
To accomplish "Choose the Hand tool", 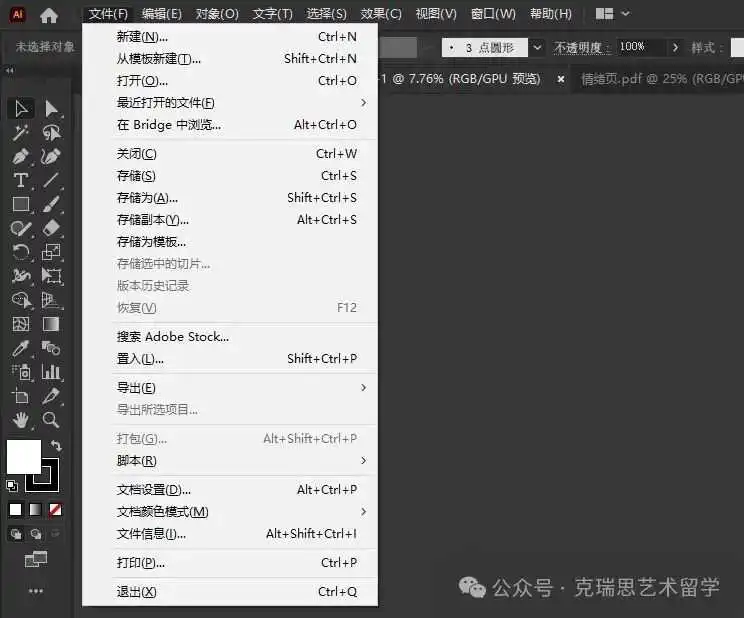I will pos(20,420).
